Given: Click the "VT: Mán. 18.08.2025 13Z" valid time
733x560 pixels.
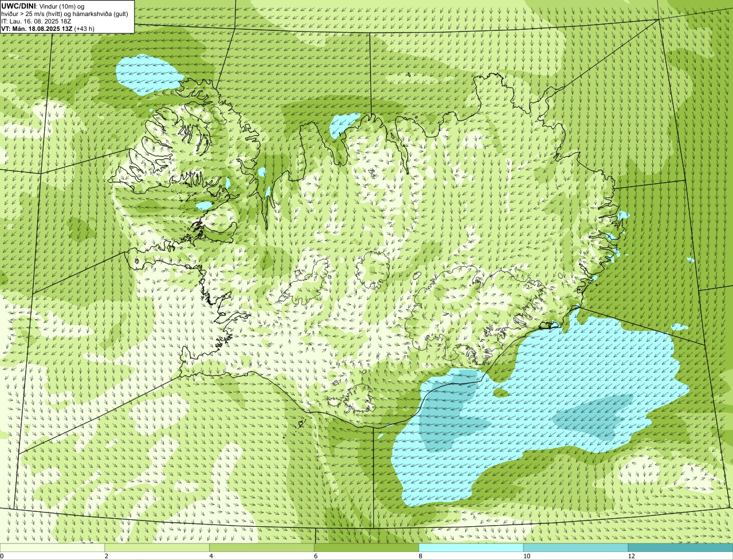Looking at the screenshot, I should click(37, 28).
